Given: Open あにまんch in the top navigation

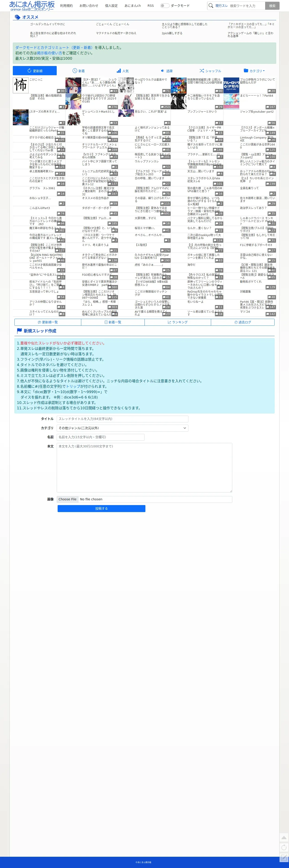Looking at the screenshot, I should (133, 6).
